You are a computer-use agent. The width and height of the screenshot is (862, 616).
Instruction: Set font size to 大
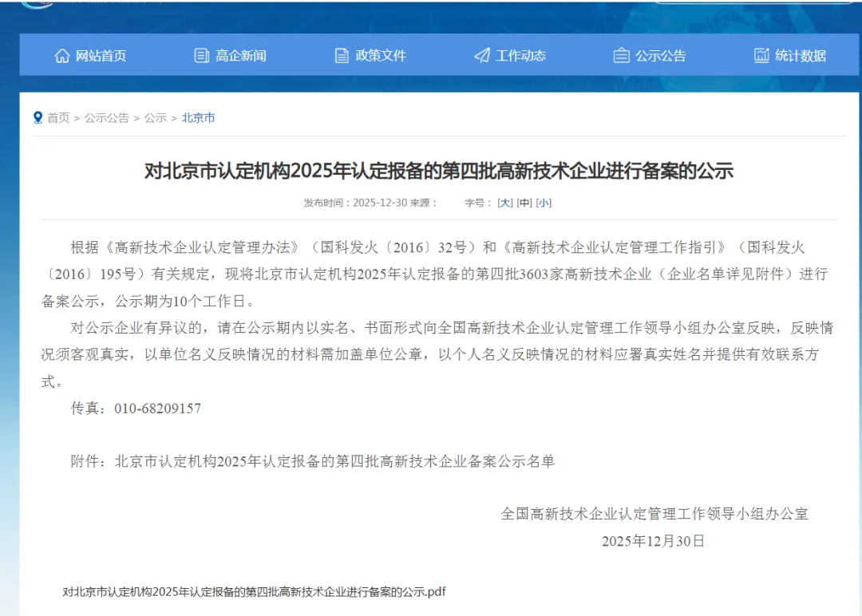(505, 203)
